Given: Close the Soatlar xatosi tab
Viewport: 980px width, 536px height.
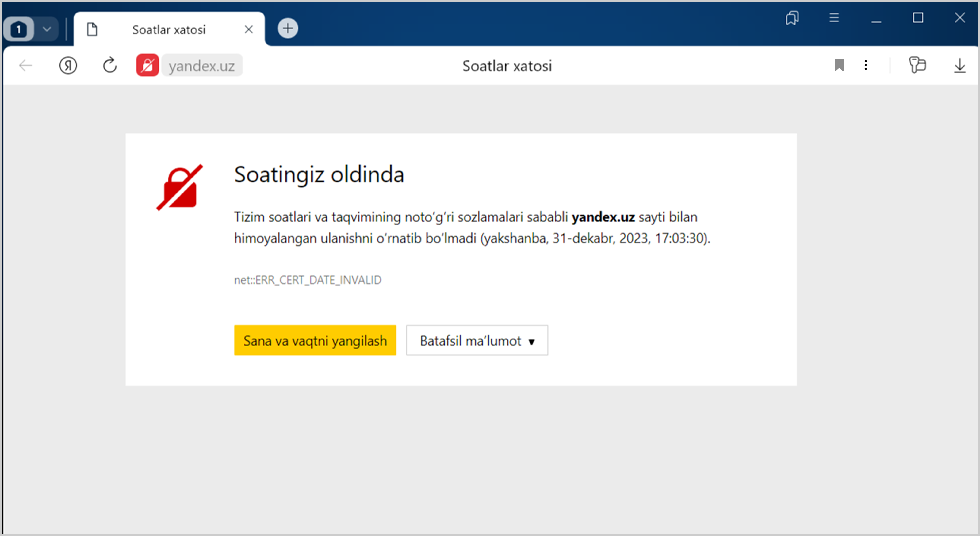Looking at the screenshot, I should pos(248,29).
